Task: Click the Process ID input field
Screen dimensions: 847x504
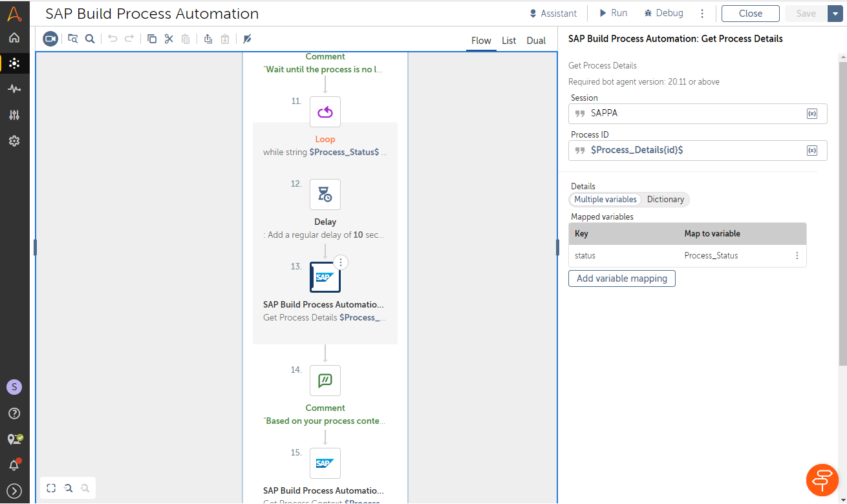Action: pos(695,150)
